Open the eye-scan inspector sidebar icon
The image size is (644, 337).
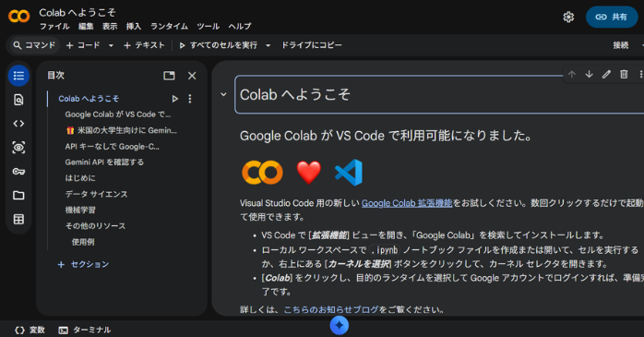(18, 147)
